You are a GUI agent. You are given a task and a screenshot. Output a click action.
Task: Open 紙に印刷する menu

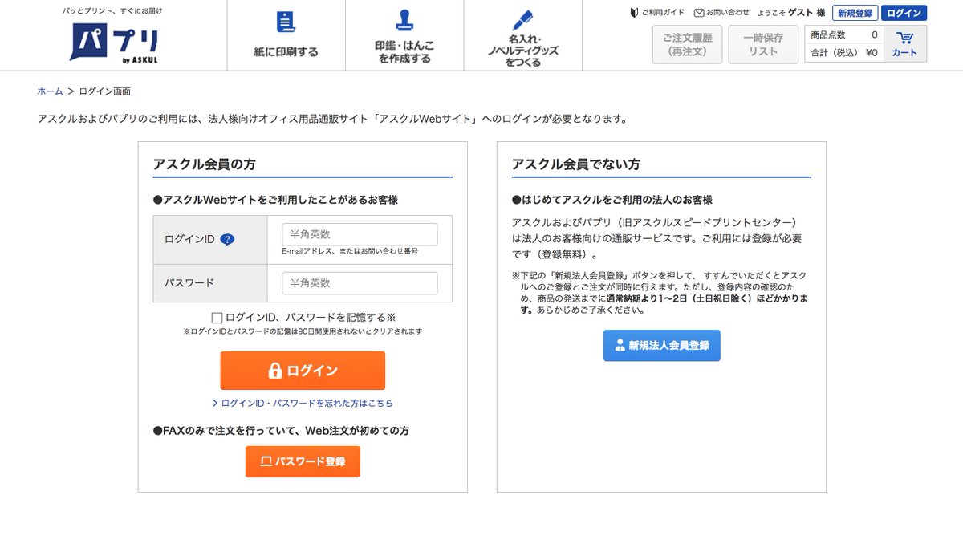coord(286,35)
